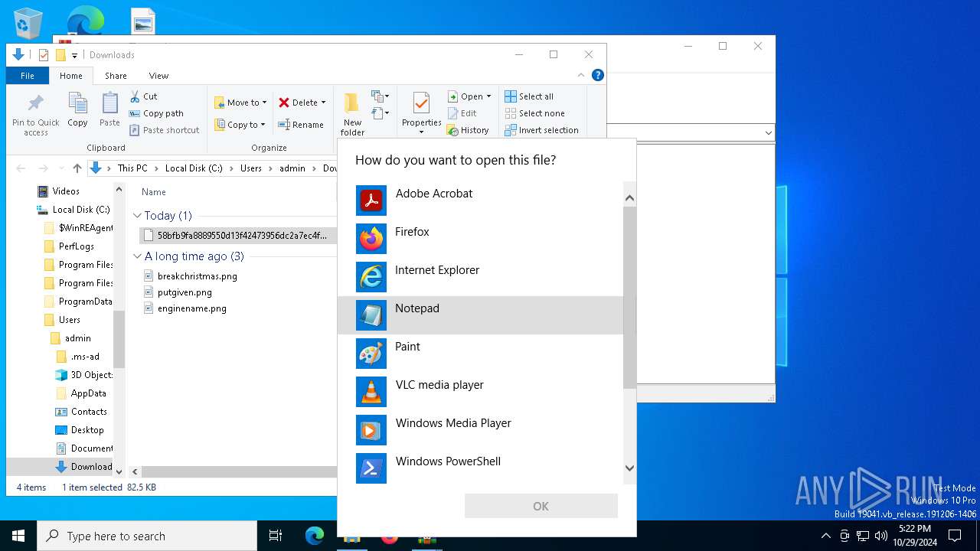Switch to the Home ribbon tab
Screen dimensions: 980x551
(x=71, y=76)
